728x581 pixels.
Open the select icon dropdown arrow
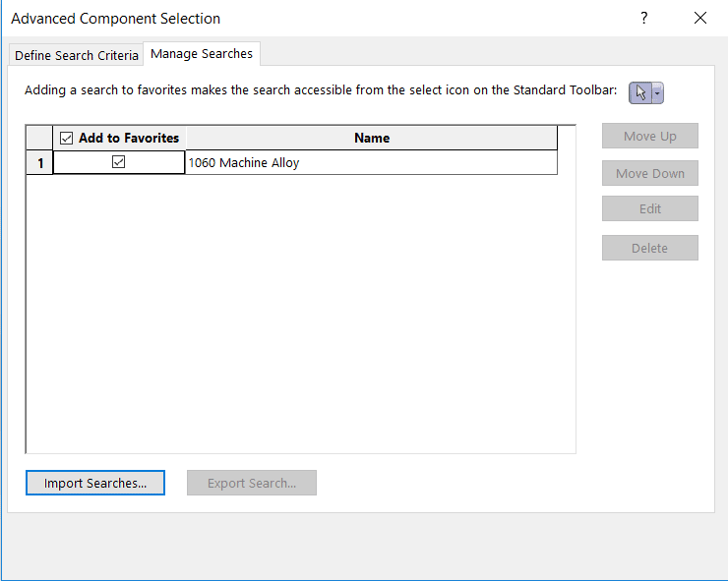(657, 92)
